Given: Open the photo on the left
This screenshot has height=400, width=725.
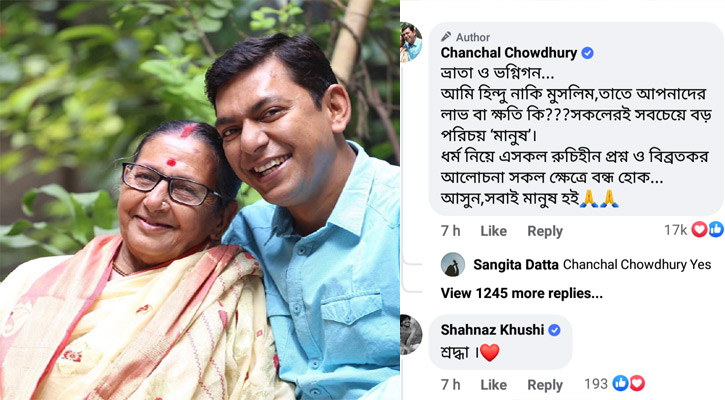Looking at the screenshot, I should (200, 200).
